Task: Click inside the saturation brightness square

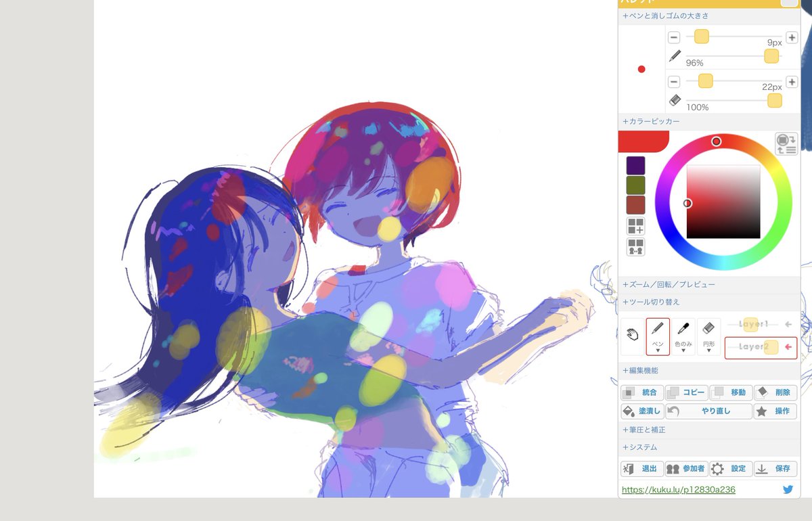Action: point(723,202)
